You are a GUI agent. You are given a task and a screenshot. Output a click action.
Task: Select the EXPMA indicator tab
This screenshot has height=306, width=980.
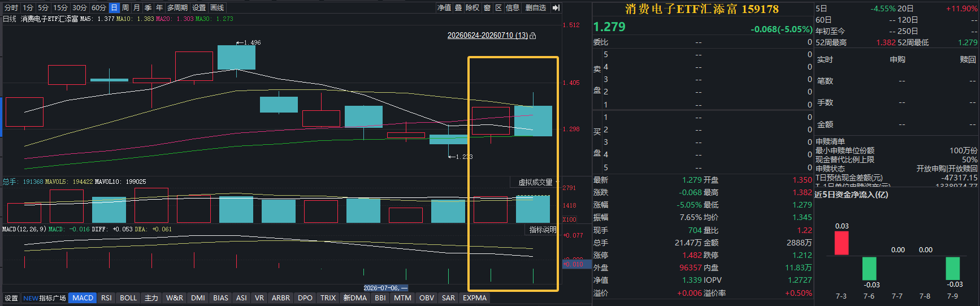coord(475,298)
